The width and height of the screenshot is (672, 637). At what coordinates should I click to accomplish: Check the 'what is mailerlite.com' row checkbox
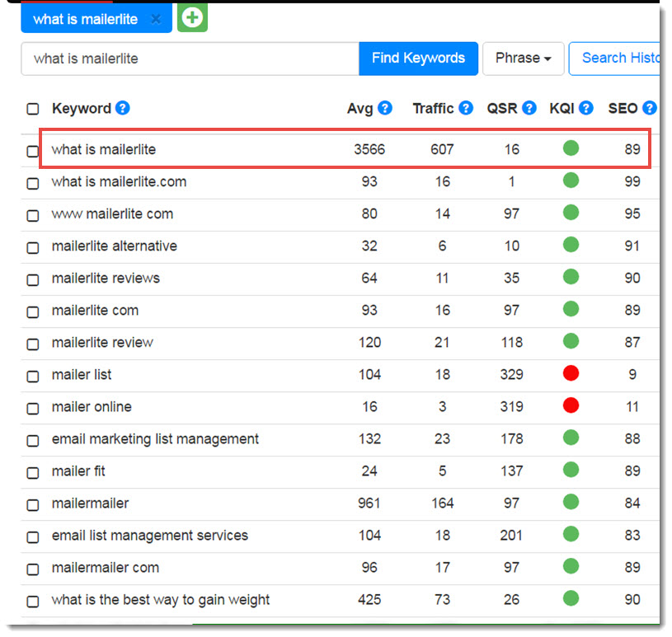tap(33, 183)
